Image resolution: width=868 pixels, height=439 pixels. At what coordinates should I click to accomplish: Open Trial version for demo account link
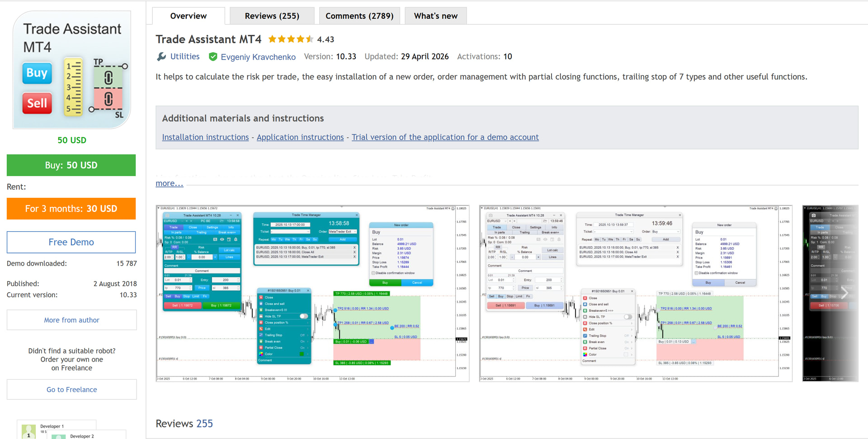(x=445, y=137)
